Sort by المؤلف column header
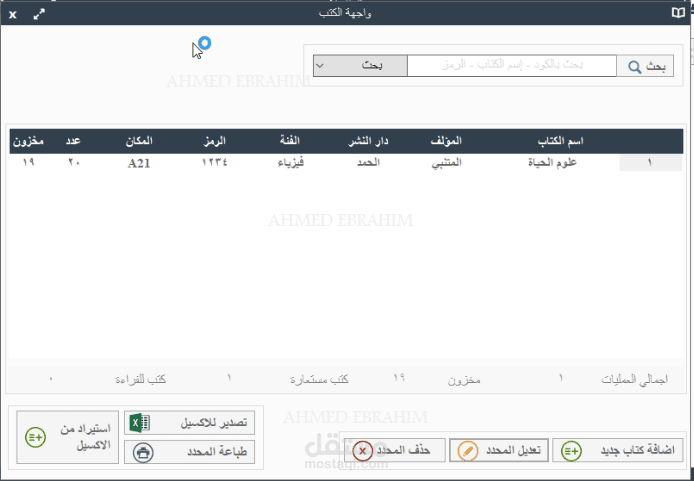This screenshot has height=481, width=694. 446,141
